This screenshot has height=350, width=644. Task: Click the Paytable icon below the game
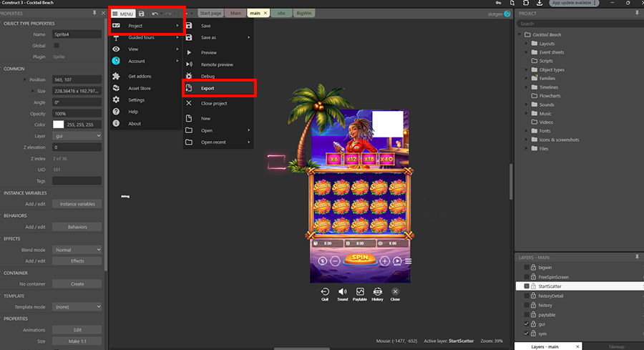pos(360,292)
